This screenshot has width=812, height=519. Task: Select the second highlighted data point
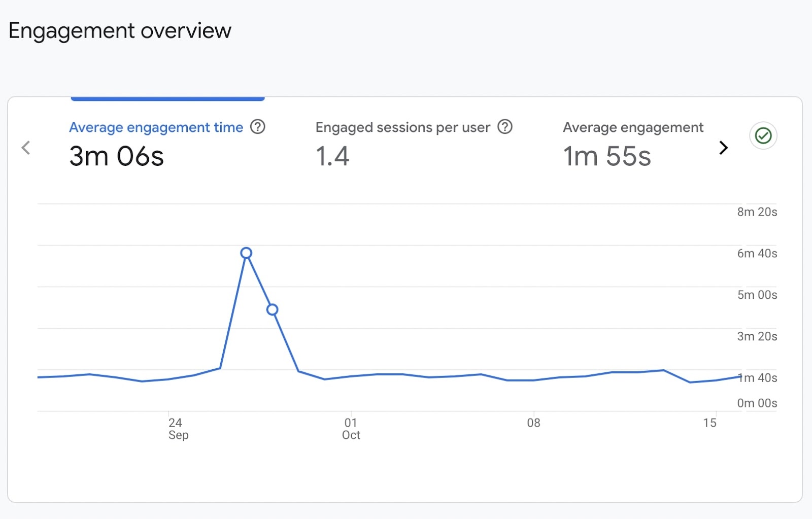click(273, 309)
